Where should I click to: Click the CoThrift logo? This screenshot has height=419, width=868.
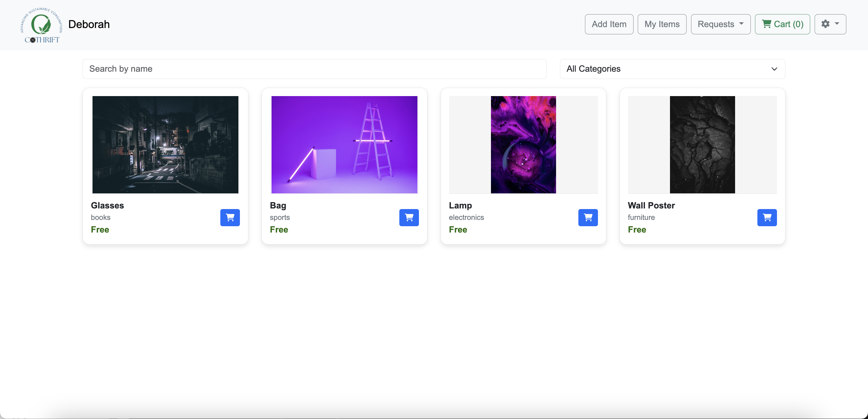(x=42, y=25)
